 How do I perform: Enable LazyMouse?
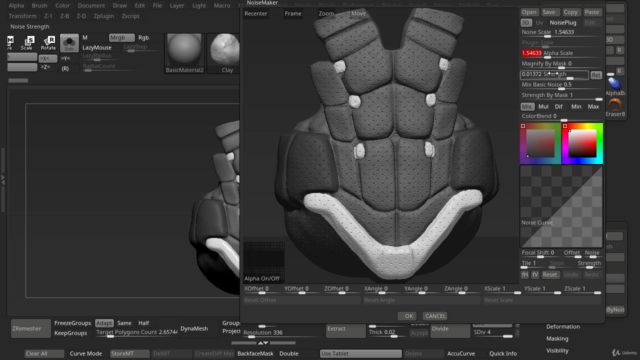[x=97, y=48]
